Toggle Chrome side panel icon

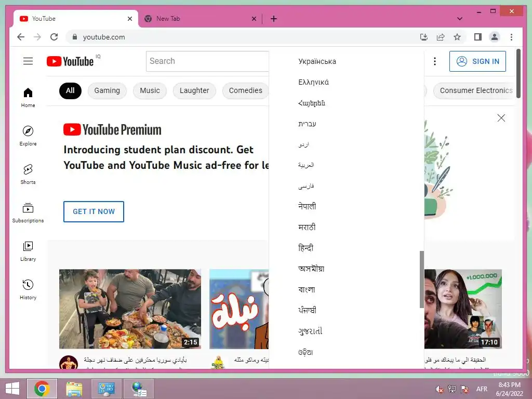pyautogui.click(x=478, y=37)
